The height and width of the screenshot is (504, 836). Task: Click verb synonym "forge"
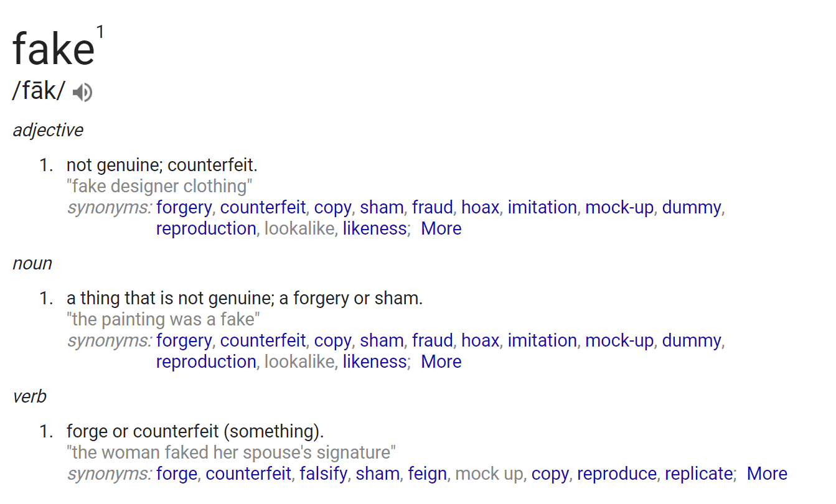pos(177,474)
